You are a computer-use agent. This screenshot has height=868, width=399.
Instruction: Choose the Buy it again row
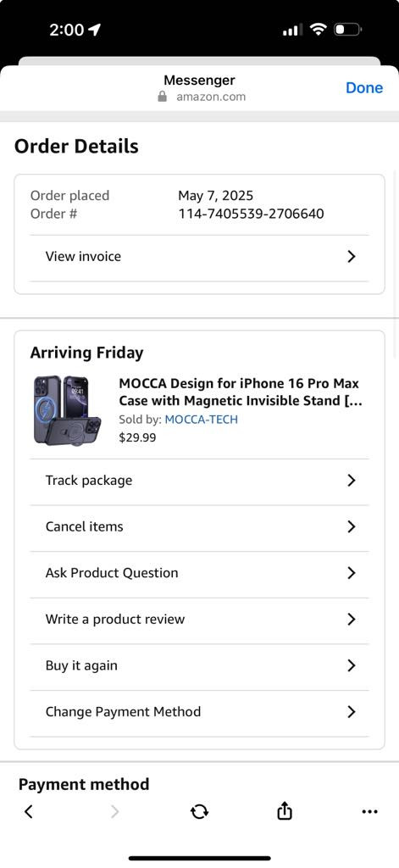coord(199,665)
